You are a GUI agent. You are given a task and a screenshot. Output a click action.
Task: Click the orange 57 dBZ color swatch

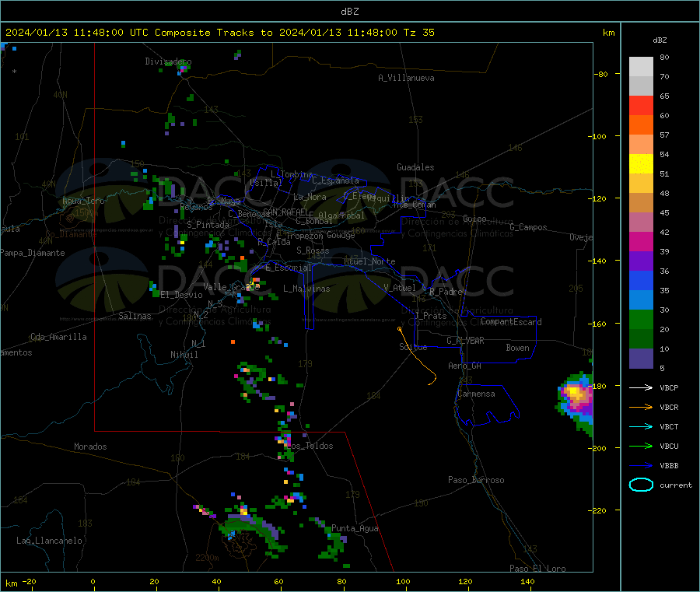tap(641, 125)
